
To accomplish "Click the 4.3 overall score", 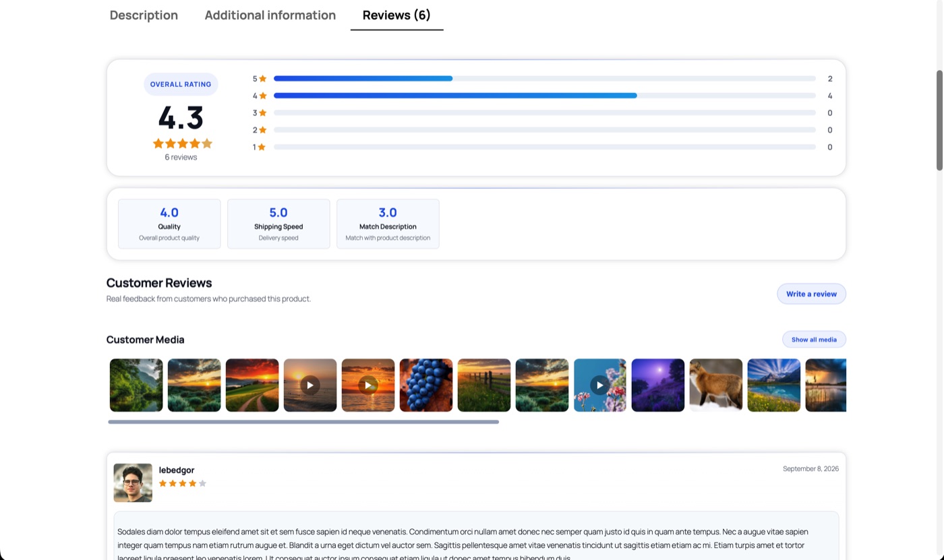I will click(181, 118).
